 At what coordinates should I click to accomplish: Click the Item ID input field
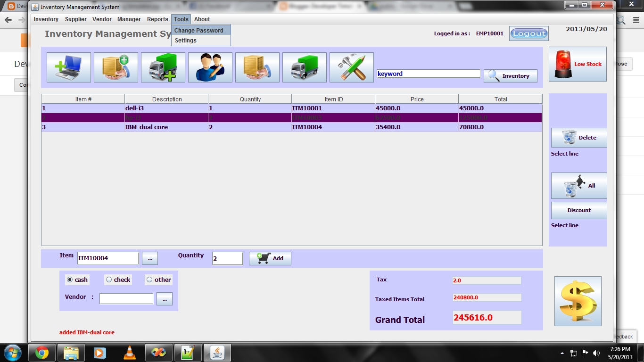coord(108,258)
